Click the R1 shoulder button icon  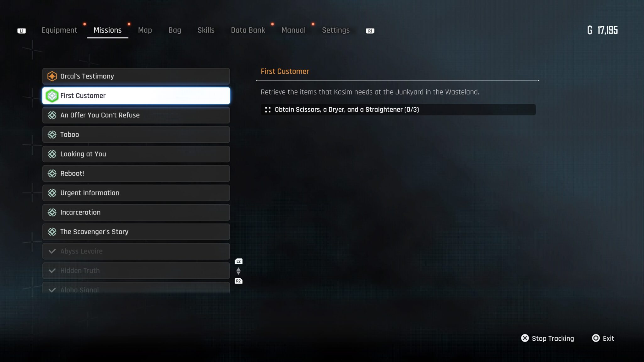[x=370, y=31]
